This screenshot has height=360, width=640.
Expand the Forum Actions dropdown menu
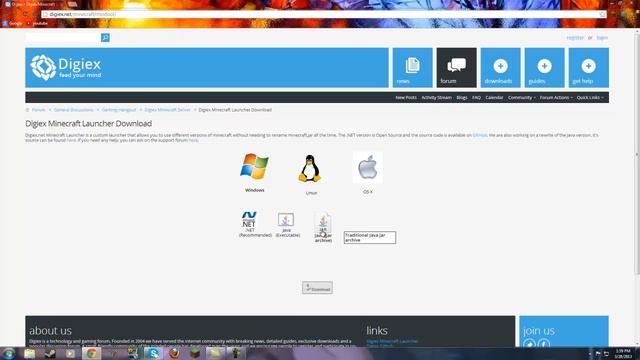click(x=556, y=98)
